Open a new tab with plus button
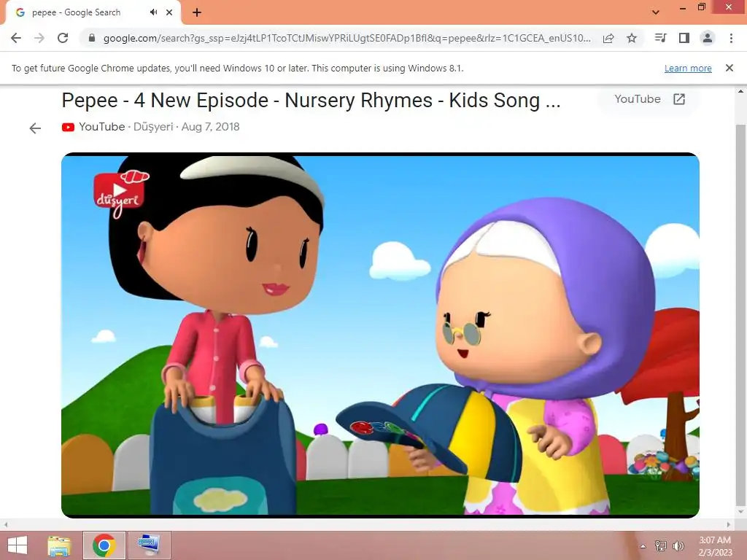Screen dimensions: 747x560 [x=197, y=12]
